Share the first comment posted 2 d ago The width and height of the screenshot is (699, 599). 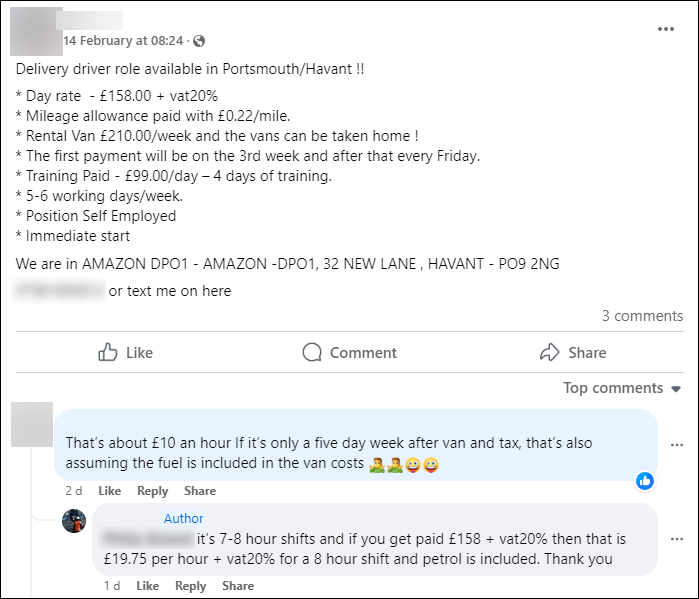(x=200, y=491)
